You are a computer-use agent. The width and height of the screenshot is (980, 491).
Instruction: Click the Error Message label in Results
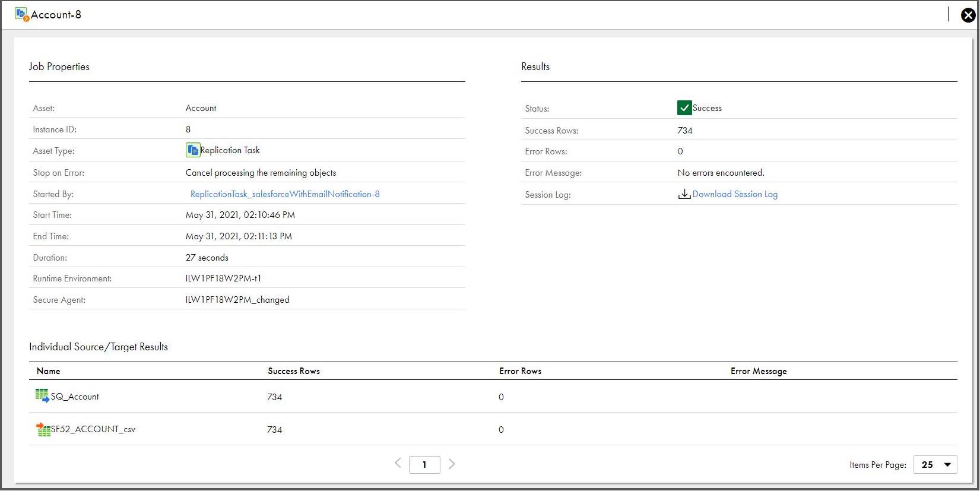[x=553, y=173]
